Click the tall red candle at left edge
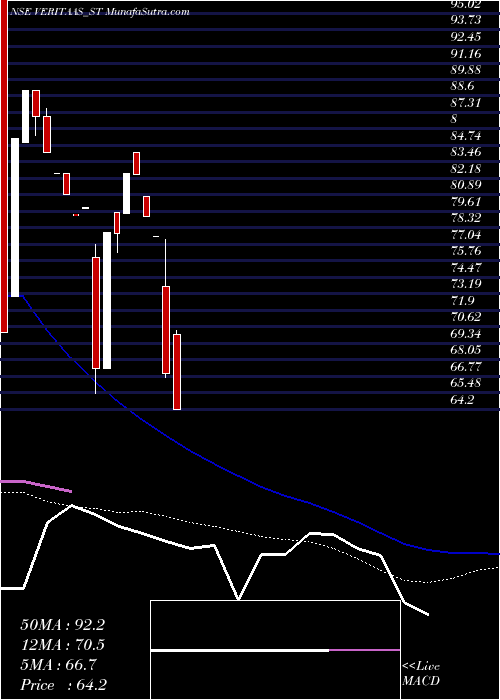Viewport: 500px width, 700px height. click(4, 166)
